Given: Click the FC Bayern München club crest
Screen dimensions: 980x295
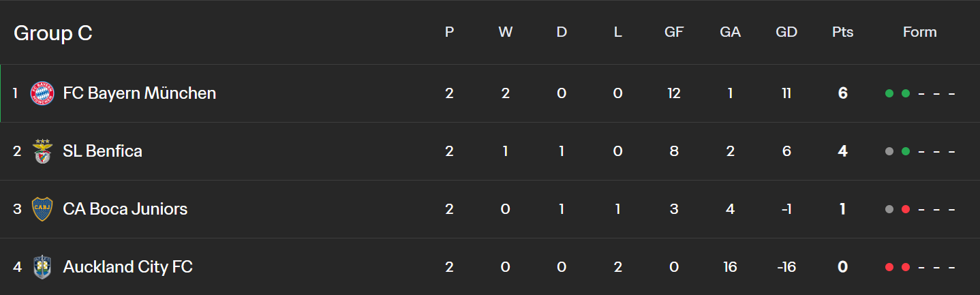Looking at the screenshot, I should pyautogui.click(x=42, y=93).
